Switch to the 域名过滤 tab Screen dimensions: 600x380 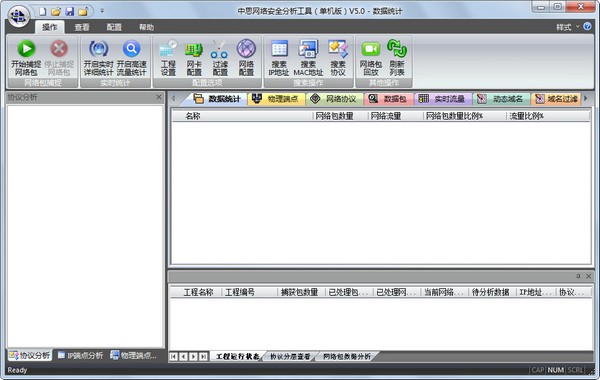tap(556, 99)
